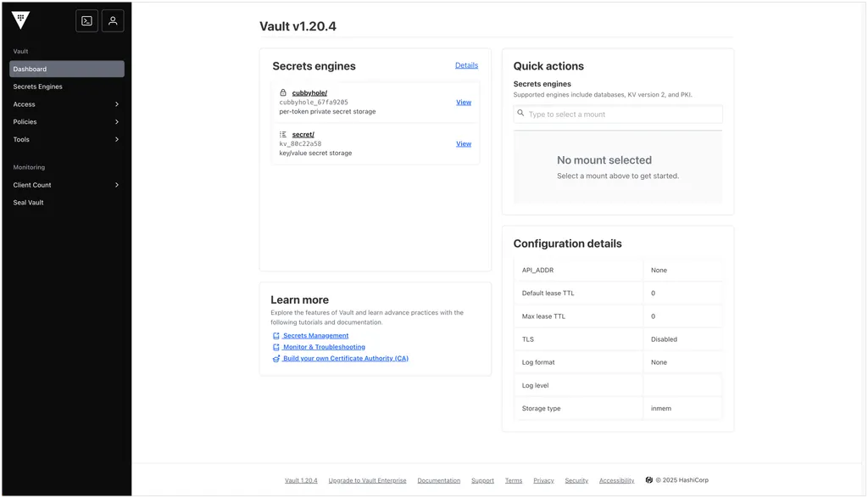Open the Support footer link
868x498 pixels.
[x=482, y=481]
